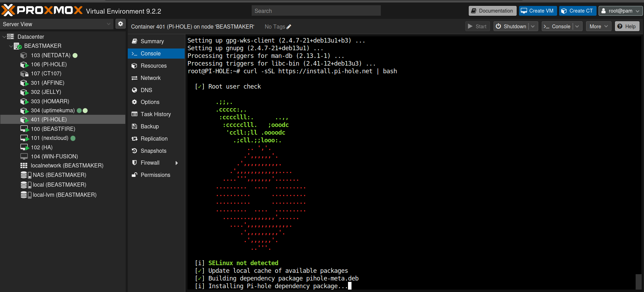
Task: Focus the top Search field
Action: 316,11
